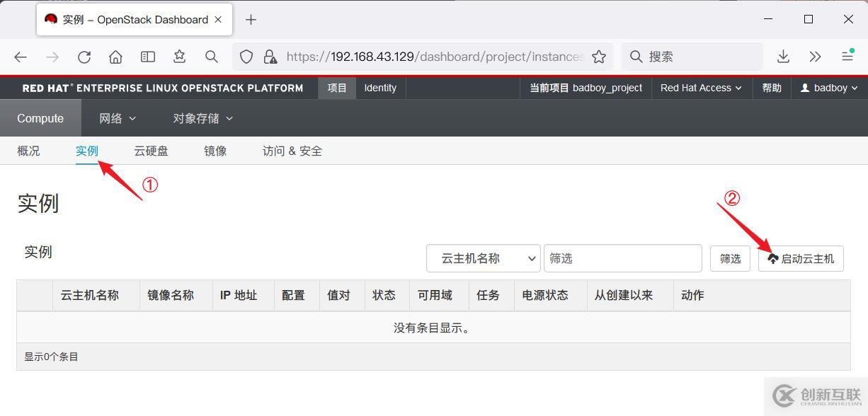Open a new tab with plus icon

pos(251,20)
